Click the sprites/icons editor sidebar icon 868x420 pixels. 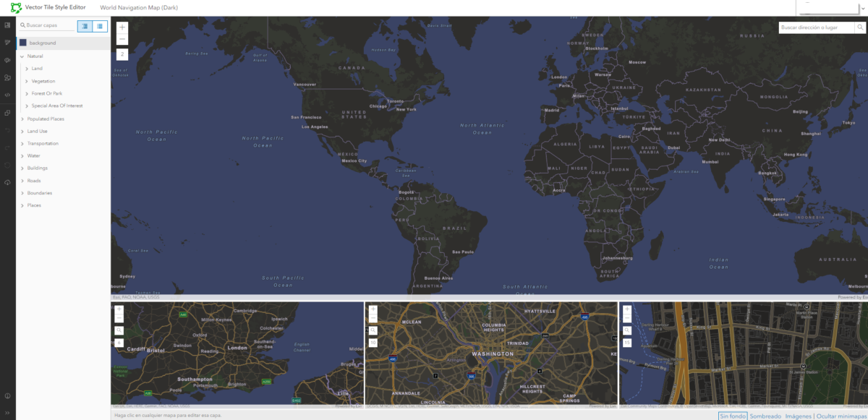tap(7, 77)
